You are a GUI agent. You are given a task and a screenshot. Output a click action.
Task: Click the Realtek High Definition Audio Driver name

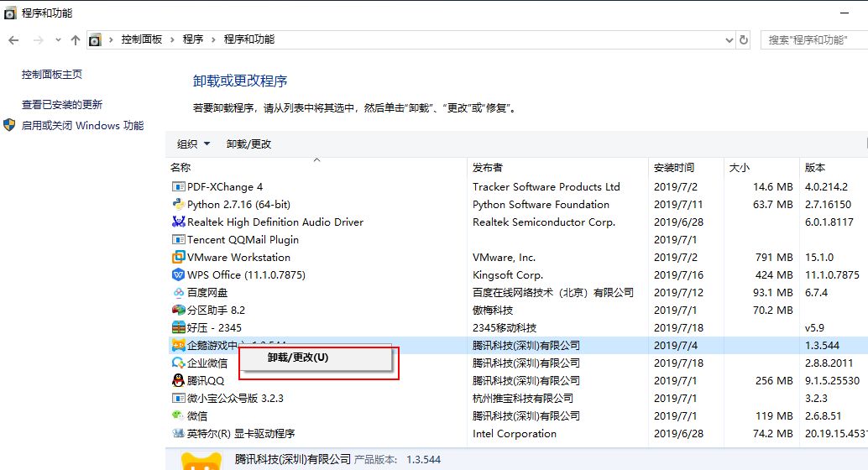[x=275, y=222]
